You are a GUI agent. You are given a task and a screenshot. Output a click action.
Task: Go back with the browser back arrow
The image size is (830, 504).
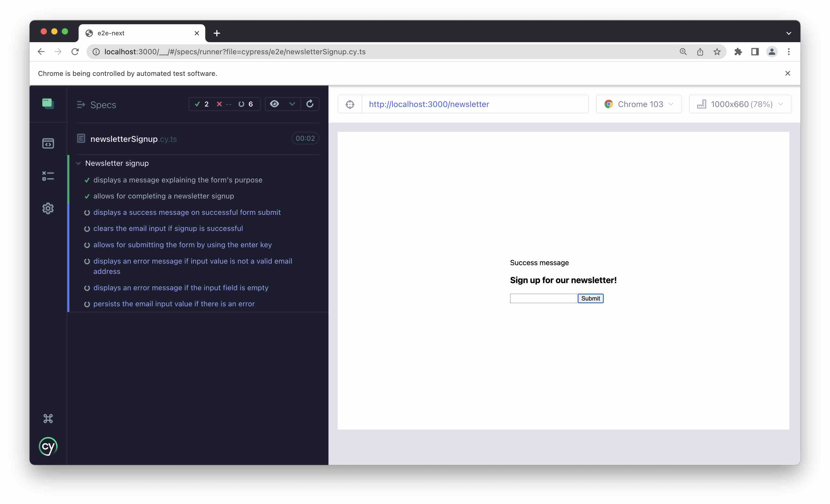(x=41, y=51)
